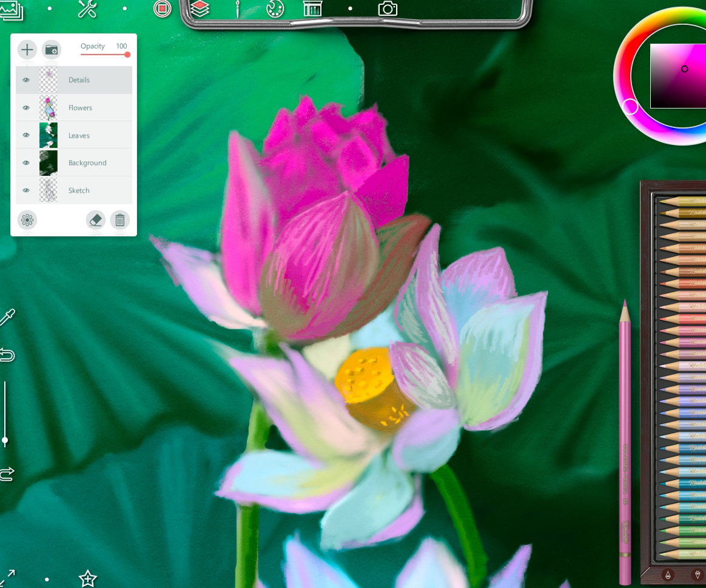
Task: Select the Sketch layer
Action: point(74,190)
